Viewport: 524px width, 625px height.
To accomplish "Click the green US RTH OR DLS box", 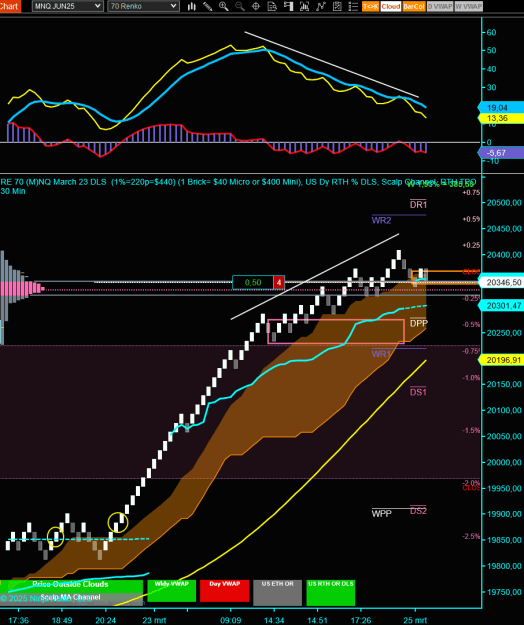I will pyautogui.click(x=330, y=593).
